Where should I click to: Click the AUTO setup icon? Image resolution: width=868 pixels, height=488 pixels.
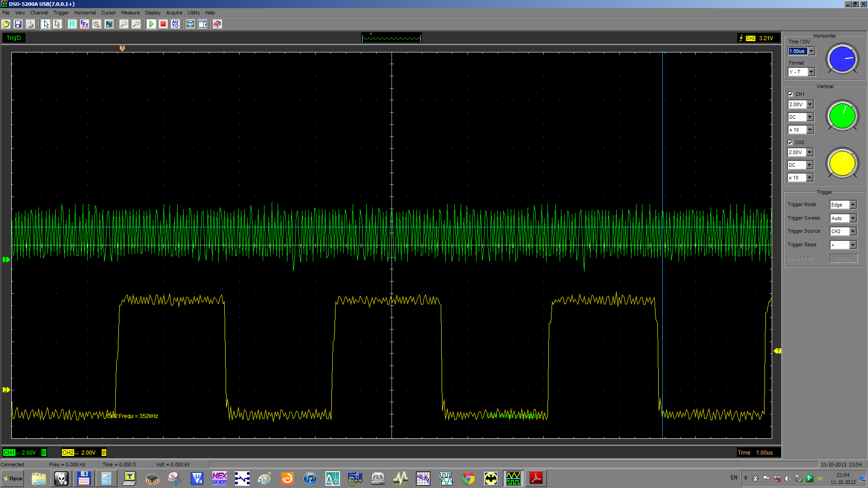click(175, 24)
